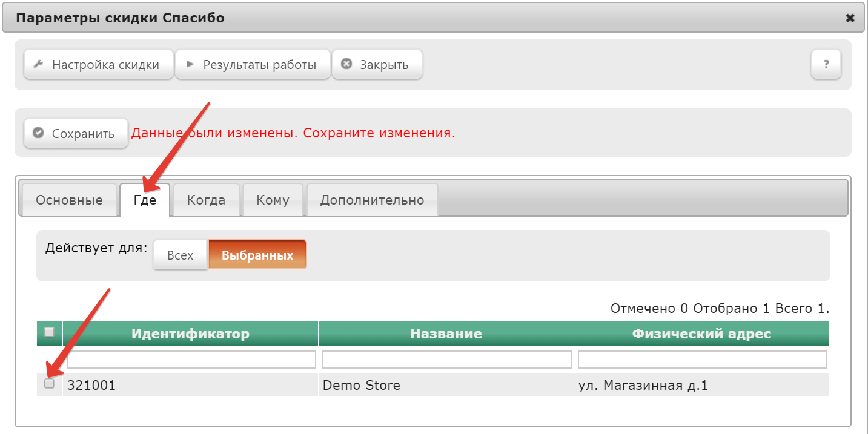The height and width of the screenshot is (434, 868).
Task: Select the Выбранных option
Action: pyautogui.click(x=257, y=255)
